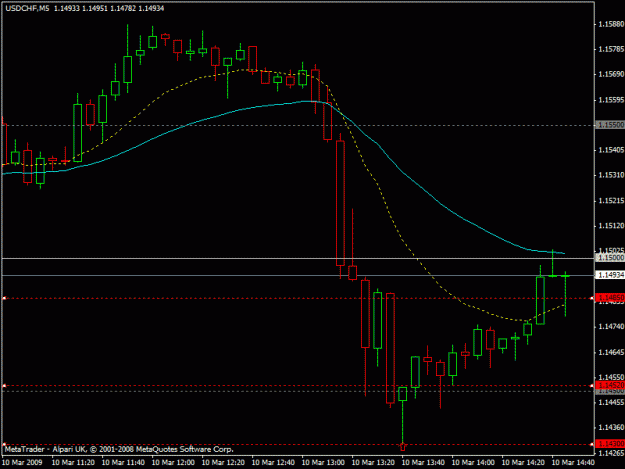The width and height of the screenshot is (625, 469).
Task: Click the 10 Mar 2009 date label
Action: point(22,463)
